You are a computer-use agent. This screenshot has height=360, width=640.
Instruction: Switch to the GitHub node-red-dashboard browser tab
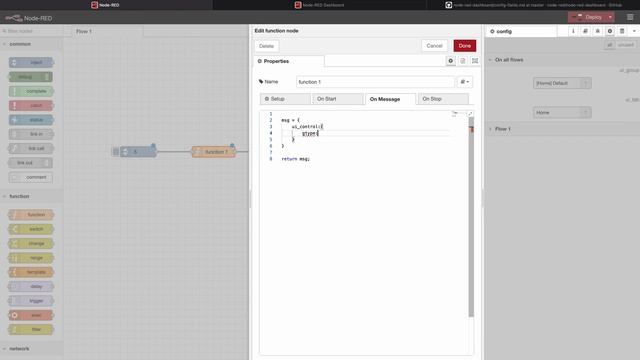point(533,5)
